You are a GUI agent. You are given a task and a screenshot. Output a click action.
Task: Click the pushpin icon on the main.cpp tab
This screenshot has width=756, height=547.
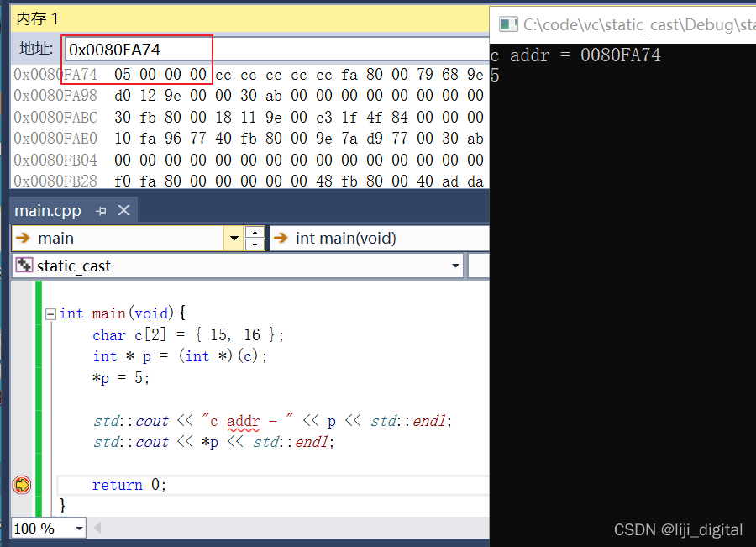pyautogui.click(x=100, y=210)
